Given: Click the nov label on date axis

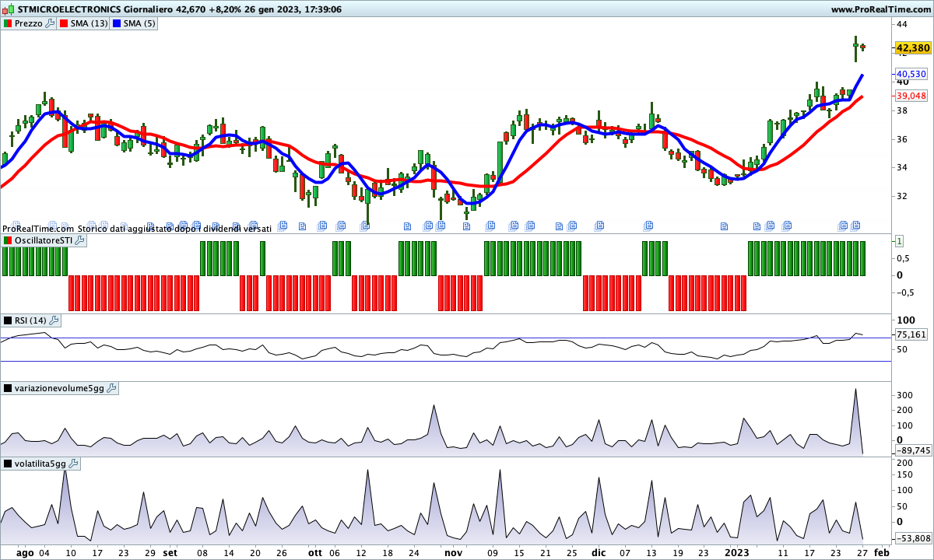Looking at the screenshot, I should tap(453, 553).
